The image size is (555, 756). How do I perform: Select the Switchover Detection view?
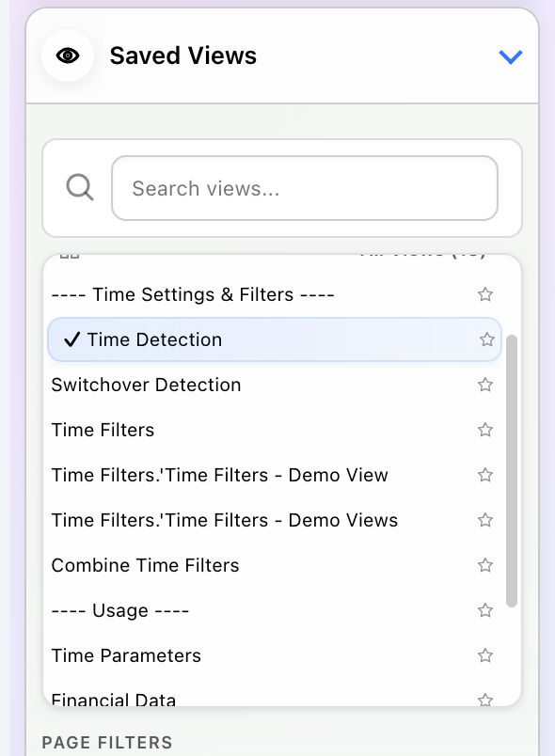(x=146, y=384)
